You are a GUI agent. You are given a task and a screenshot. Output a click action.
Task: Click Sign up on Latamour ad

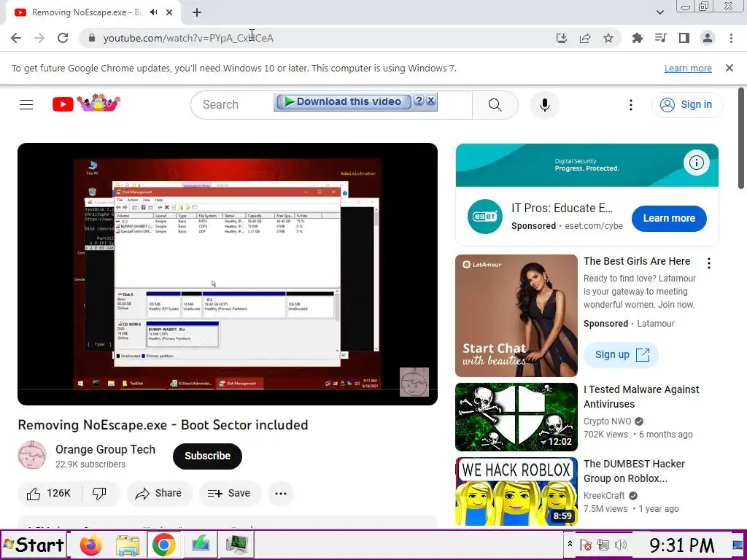(622, 355)
